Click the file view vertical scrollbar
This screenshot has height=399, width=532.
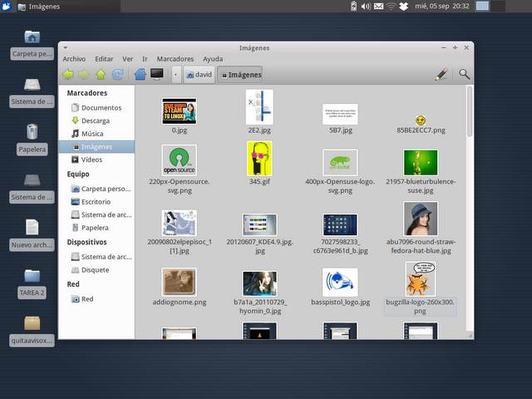tap(470, 112)
